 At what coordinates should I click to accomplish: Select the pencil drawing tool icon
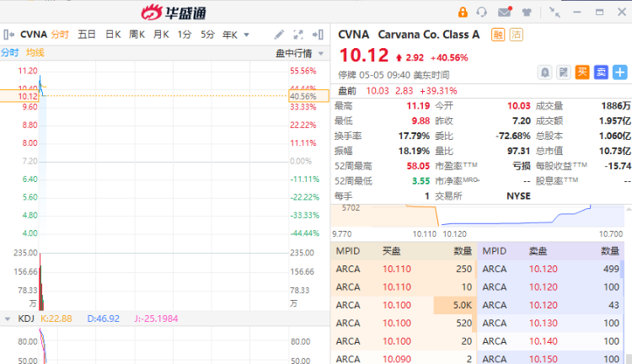pos(280,35)
